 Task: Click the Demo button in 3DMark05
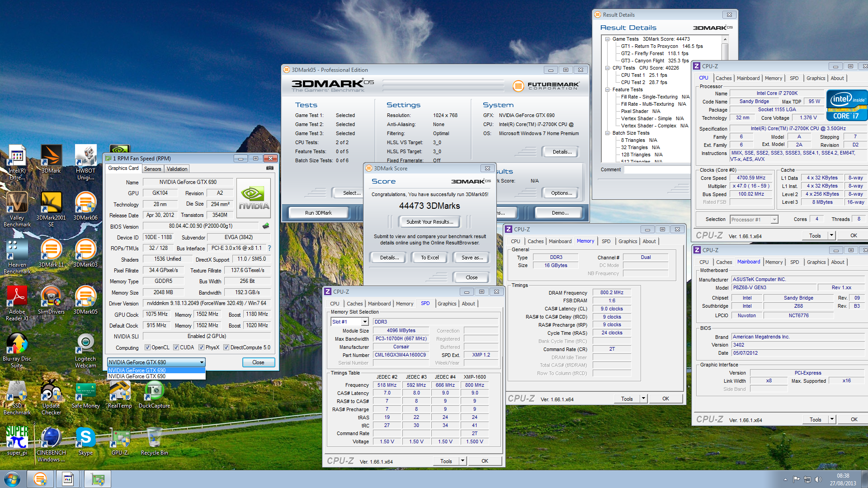coord(560,213)
